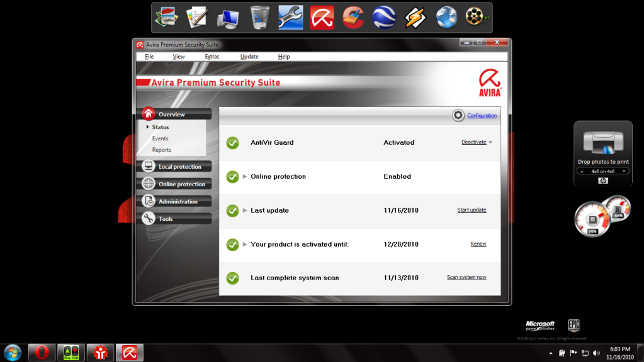Open the File menu

point(149,57)
